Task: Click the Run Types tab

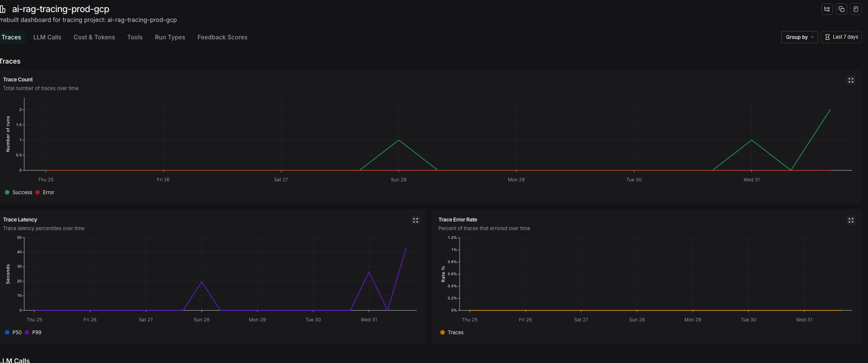Action: 170,37
